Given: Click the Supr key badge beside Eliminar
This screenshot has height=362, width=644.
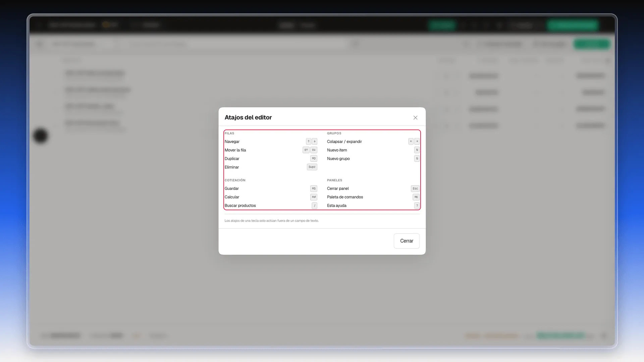Looking at the screenshot, I should coord(312,167).
